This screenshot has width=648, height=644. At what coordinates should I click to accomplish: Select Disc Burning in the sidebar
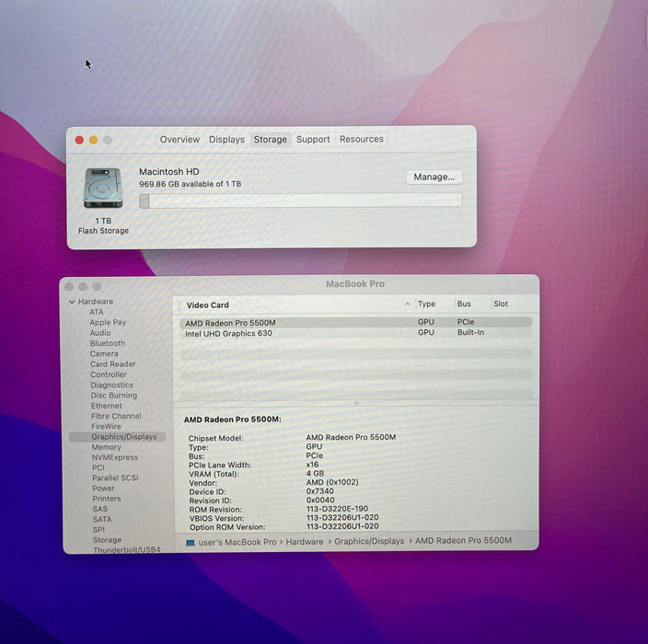tap(114, 395)
